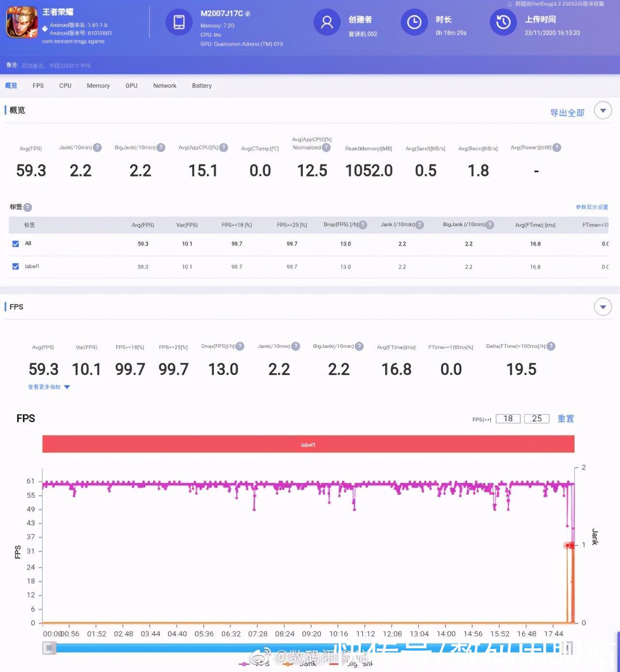Click the PeakMemory value 1052.0
This screenshot has height=672, width=620.
369,171
